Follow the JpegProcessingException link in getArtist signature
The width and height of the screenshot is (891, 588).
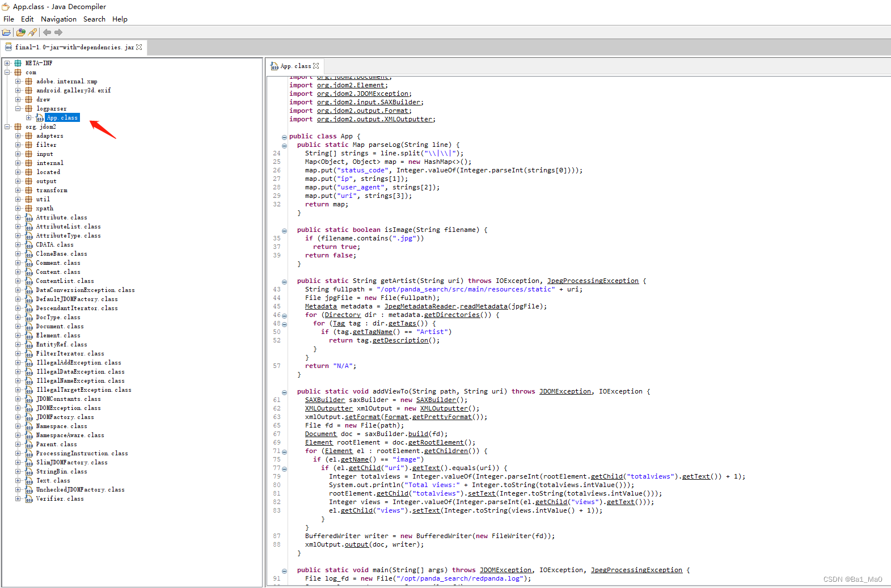pos(593,281)
